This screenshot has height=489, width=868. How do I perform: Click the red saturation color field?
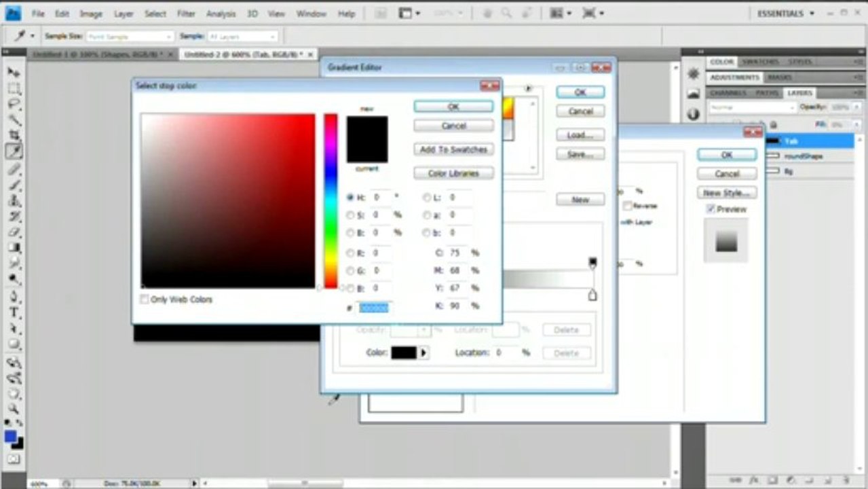tap(228, 201)
